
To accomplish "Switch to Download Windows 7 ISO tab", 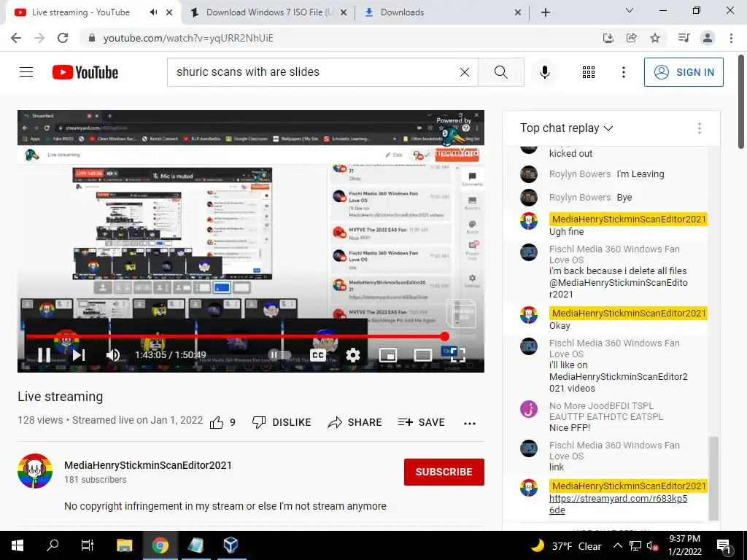I will point(268,12).
